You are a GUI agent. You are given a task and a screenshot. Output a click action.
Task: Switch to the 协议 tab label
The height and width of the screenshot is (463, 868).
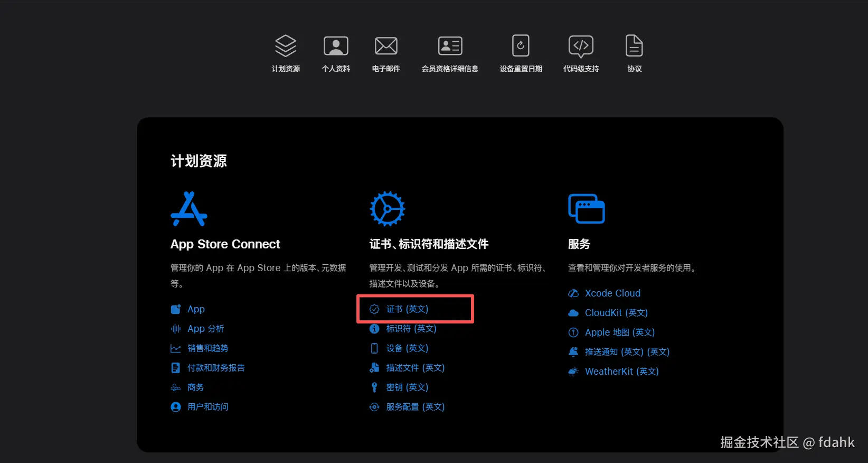(x=634, y=69)
